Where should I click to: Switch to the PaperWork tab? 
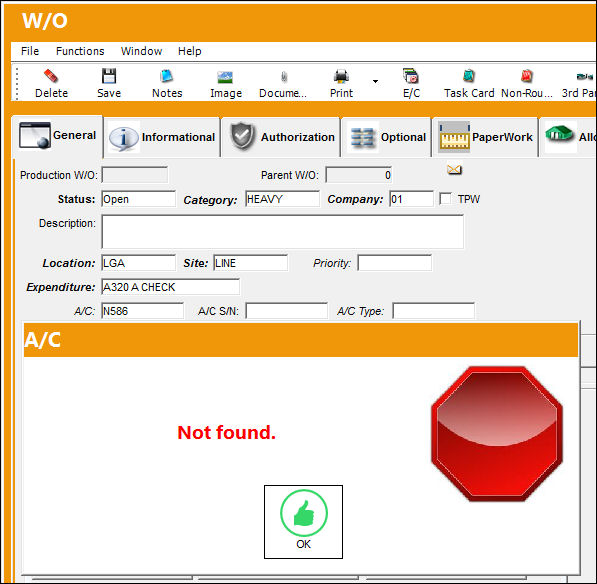coord(485,137)
